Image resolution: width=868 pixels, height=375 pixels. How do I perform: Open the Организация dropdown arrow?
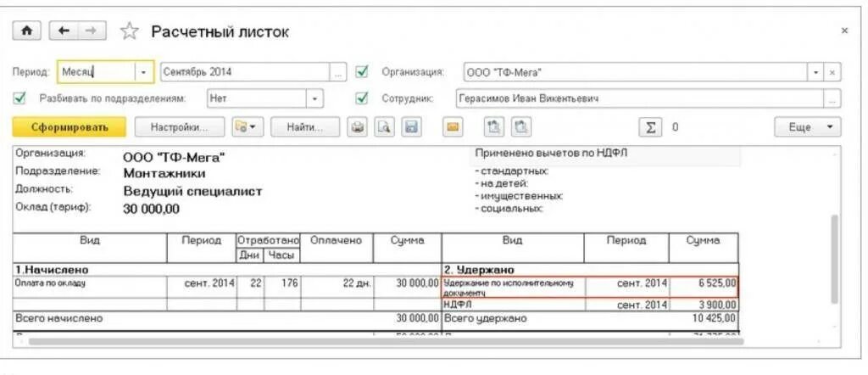[x=816, y=72]
